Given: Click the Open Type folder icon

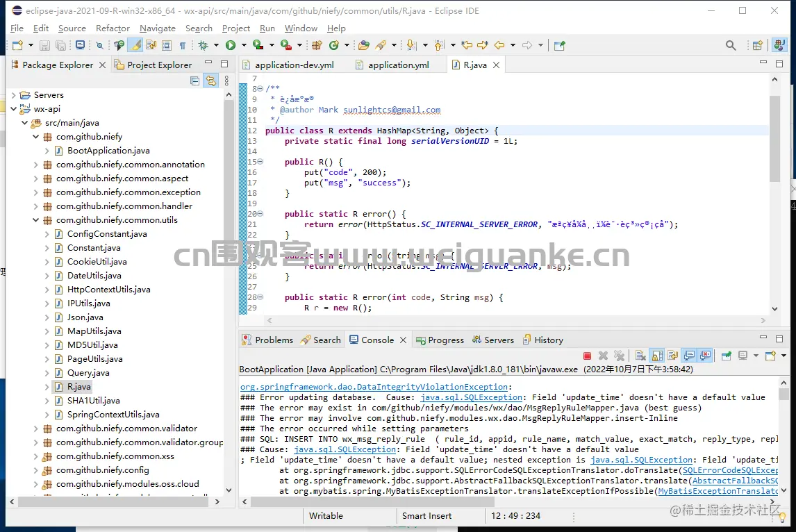Looking at the screenshot, I should pyautogui.click(x=364, y=45).
